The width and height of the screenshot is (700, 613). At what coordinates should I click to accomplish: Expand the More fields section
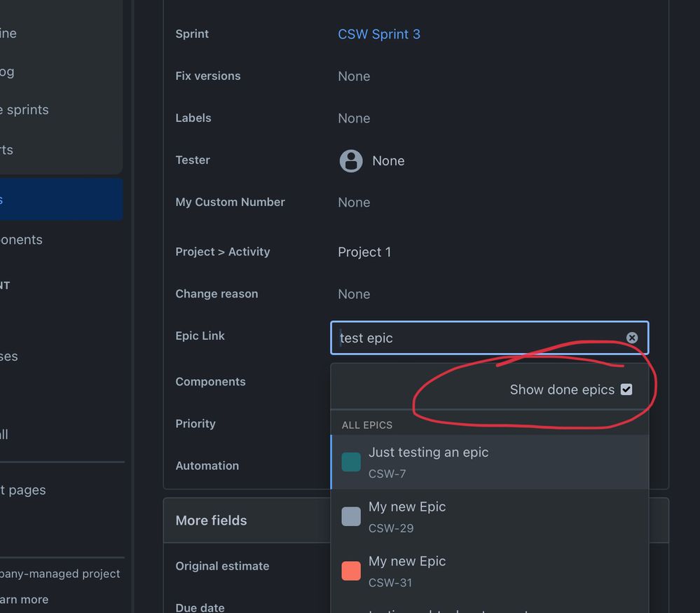tap(211, 521)
